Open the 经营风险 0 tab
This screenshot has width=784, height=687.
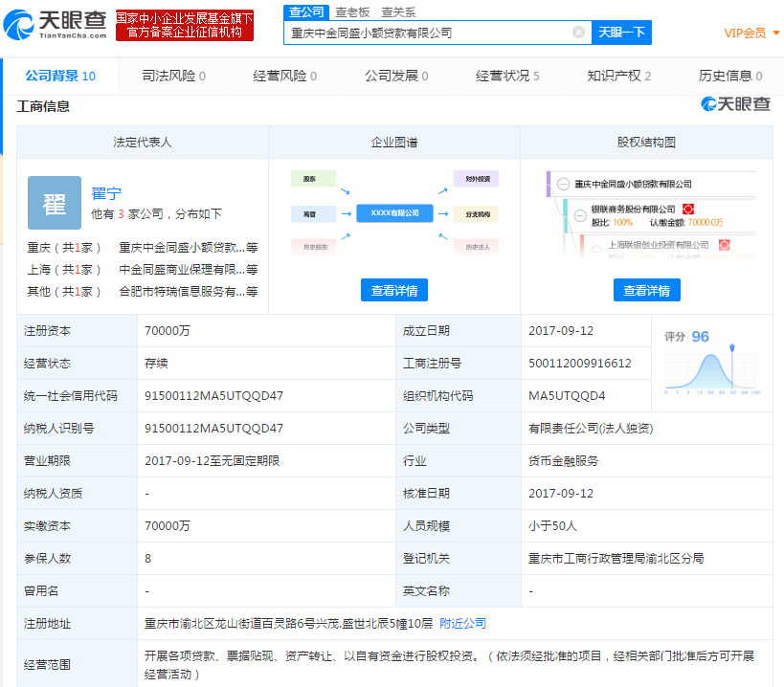point(284,76)
